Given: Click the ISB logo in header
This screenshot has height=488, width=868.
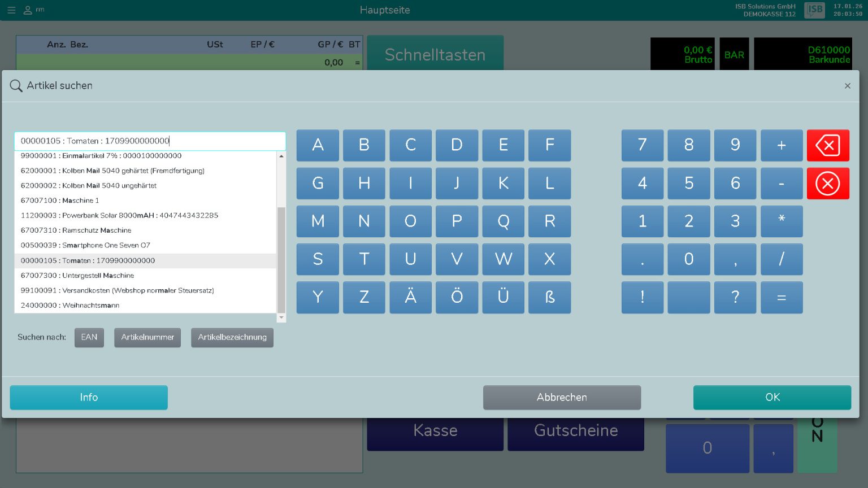Looking at the screenshot, I should (814, 10).
